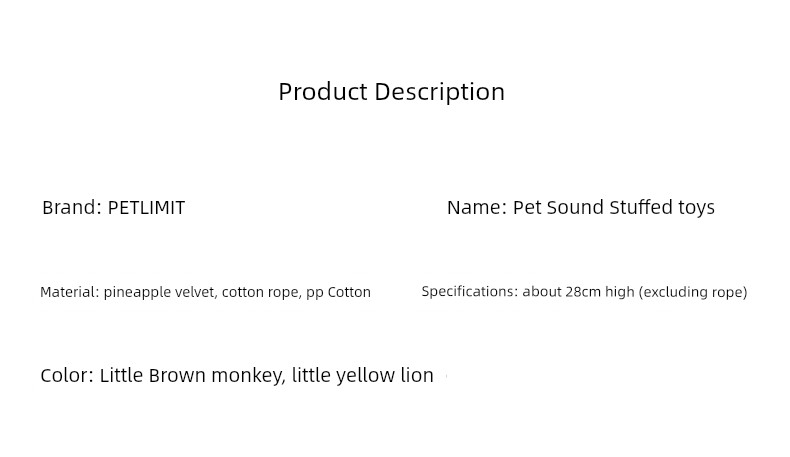Click the "Little Brown monkey" color option
Screen dimensions: 790x457
click(191, 376)
